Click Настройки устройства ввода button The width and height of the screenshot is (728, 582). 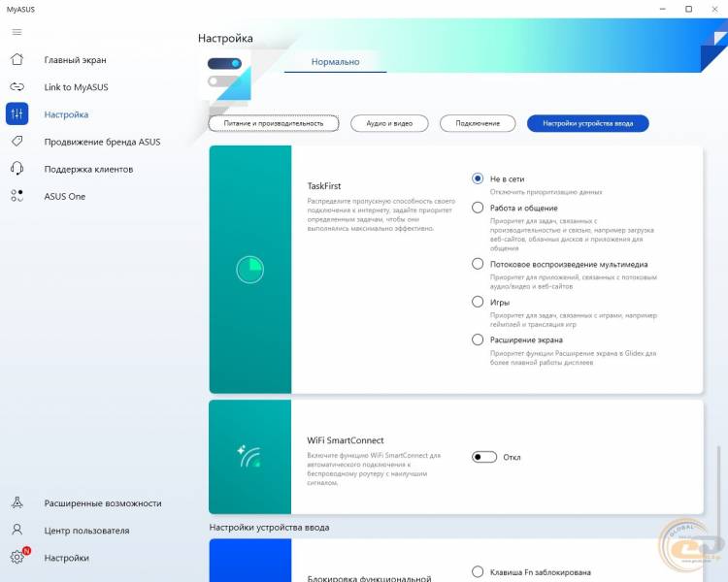click(588, 123)
